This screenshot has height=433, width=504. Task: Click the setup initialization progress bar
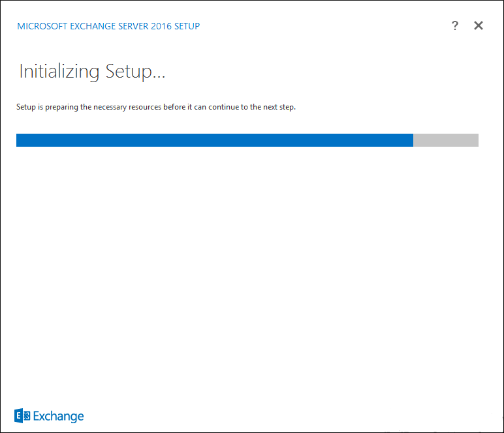pos(247,140)
